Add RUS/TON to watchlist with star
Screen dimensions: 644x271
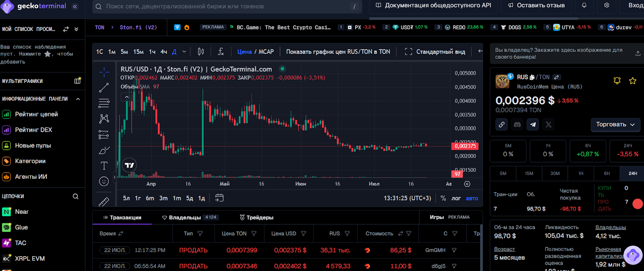click(x=633, y=81)
